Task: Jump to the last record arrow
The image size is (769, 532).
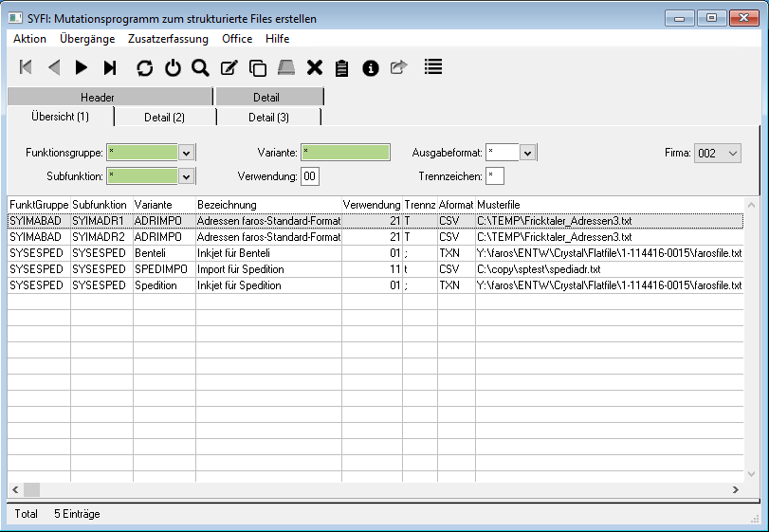Action: point(110,67)
